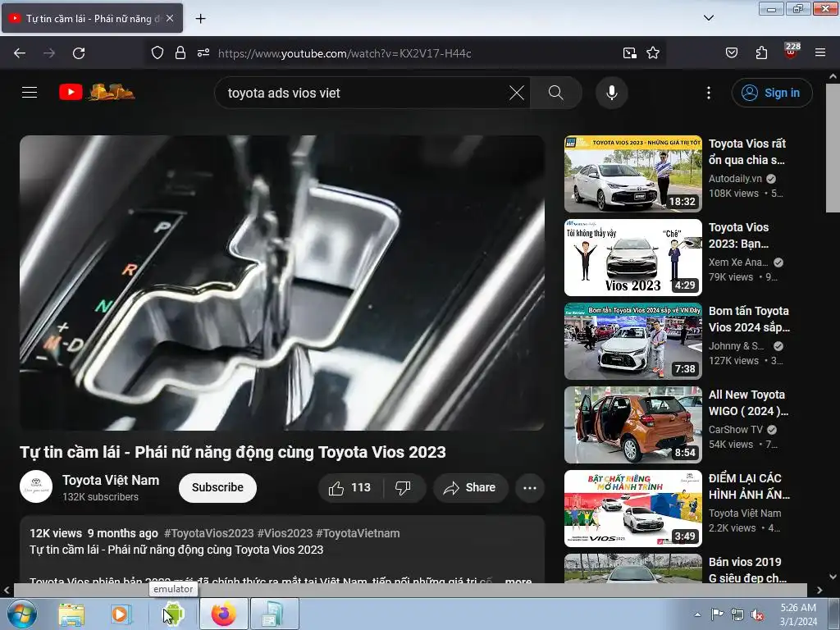Viewport: 840px width, 630px height.
Task: Open taskbar clock showing 5:26 AM
Action: coord(798,614)
